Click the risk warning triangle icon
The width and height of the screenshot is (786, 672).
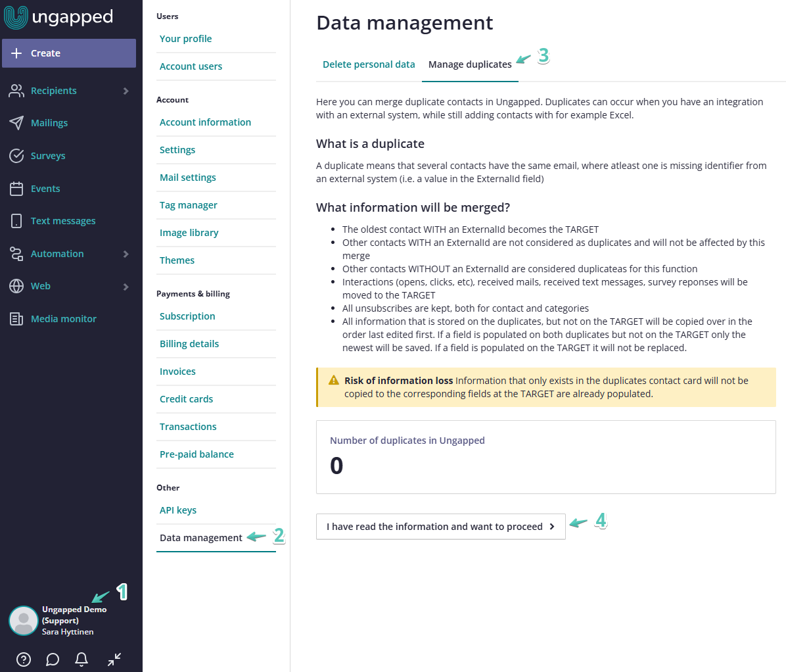click(x=334, y=381)
